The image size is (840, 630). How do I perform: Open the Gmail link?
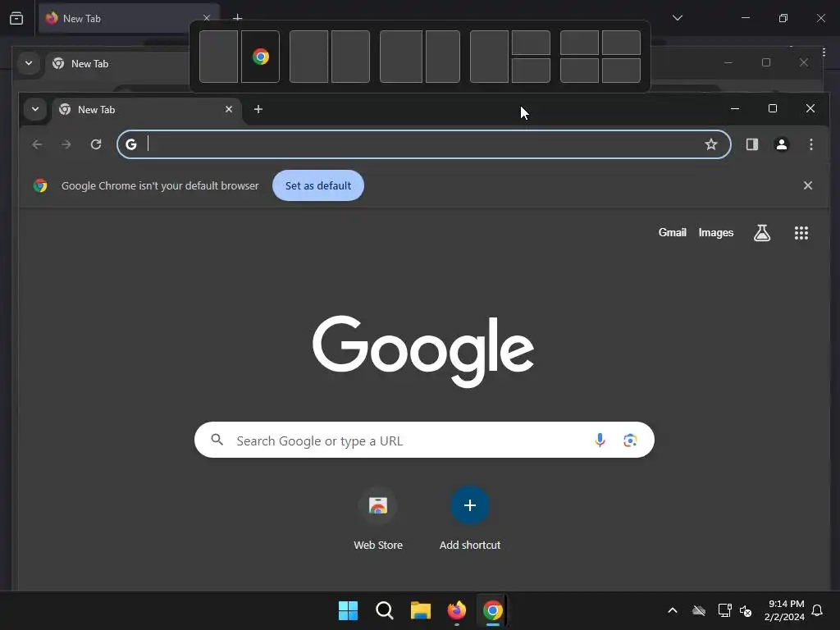pyautogui.click(x=673, y=232)
